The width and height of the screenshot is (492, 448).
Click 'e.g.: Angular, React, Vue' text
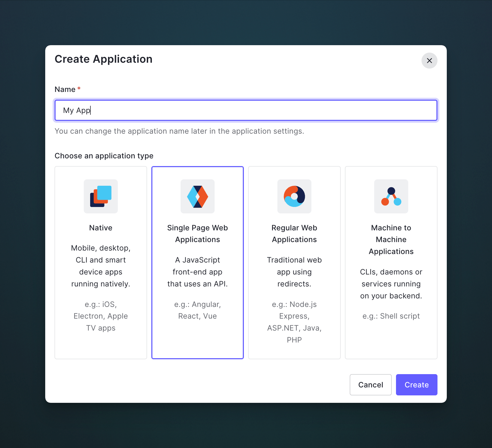(198, 310)
